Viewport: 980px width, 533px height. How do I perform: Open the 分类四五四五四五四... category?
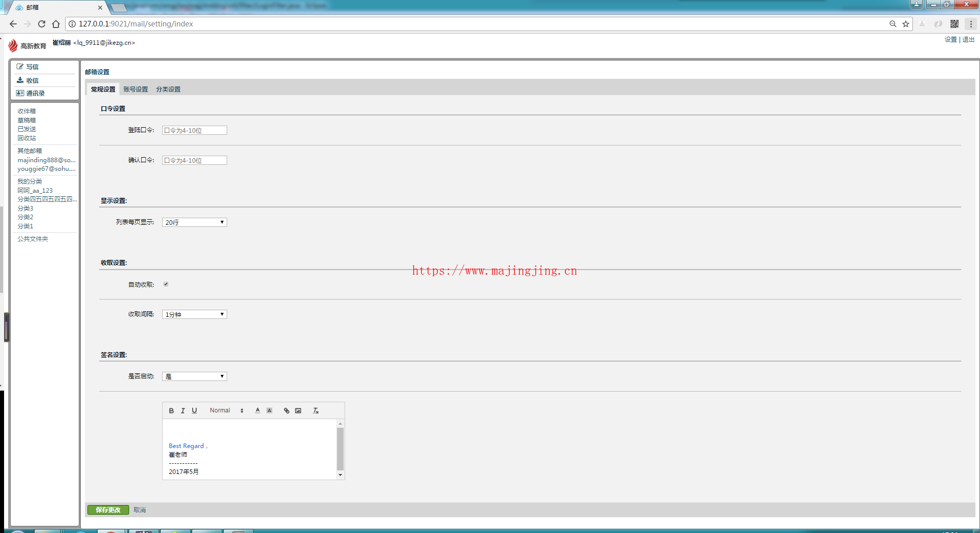click(47, 199)
